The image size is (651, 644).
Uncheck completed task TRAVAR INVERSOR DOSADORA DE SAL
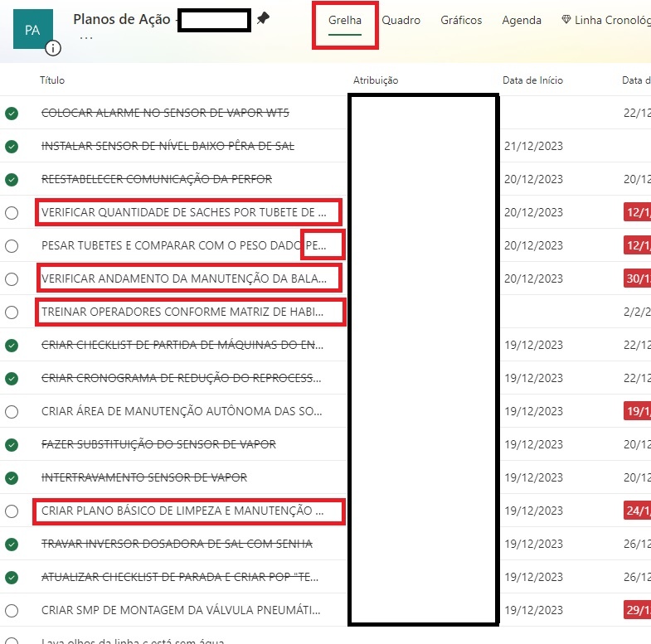click(12, 544)
